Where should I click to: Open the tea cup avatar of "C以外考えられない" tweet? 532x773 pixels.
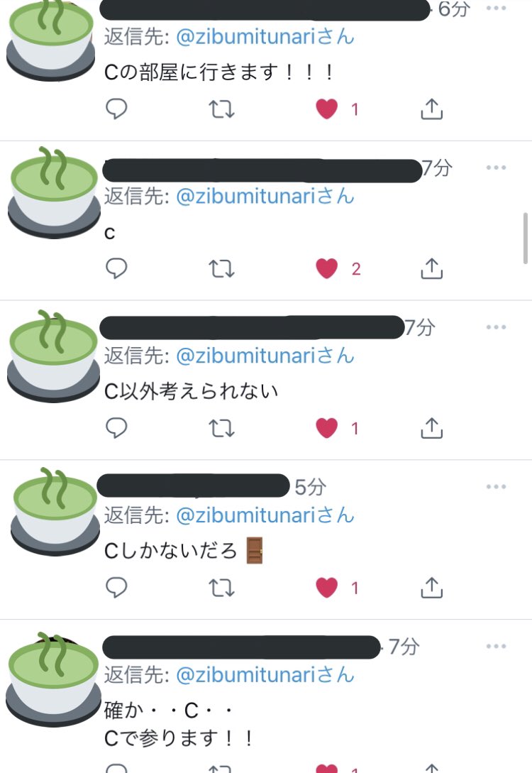tap(53, 356)
